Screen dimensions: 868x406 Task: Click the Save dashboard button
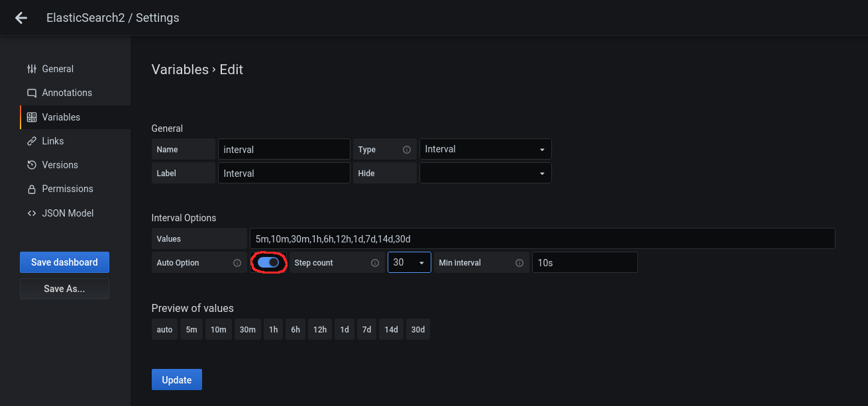[x=64, y=262]
